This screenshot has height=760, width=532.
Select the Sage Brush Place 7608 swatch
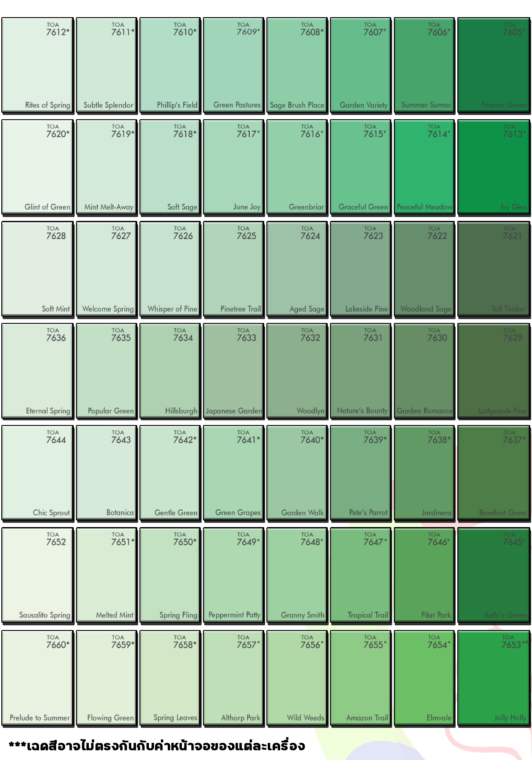297,65
